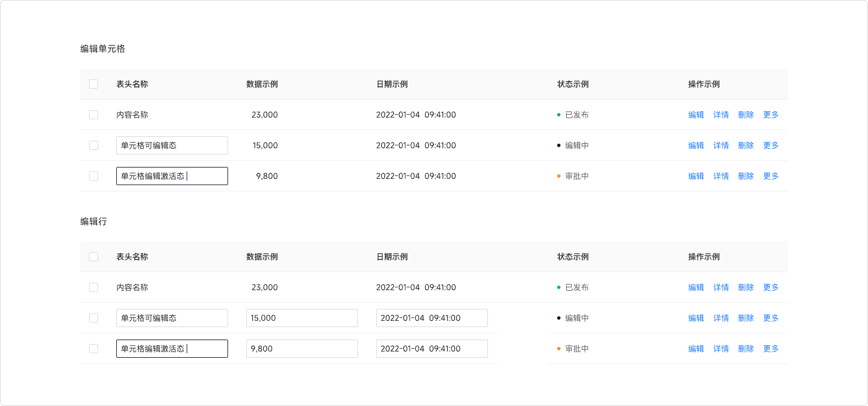868x406 pixels.
Task: Focus the 9,800 input field in 编辑行 table
Action: (x=302, y=349)
